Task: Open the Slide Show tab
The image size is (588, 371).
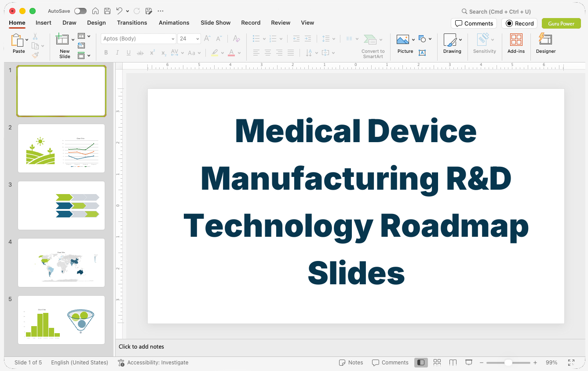Action: point(215,22)
